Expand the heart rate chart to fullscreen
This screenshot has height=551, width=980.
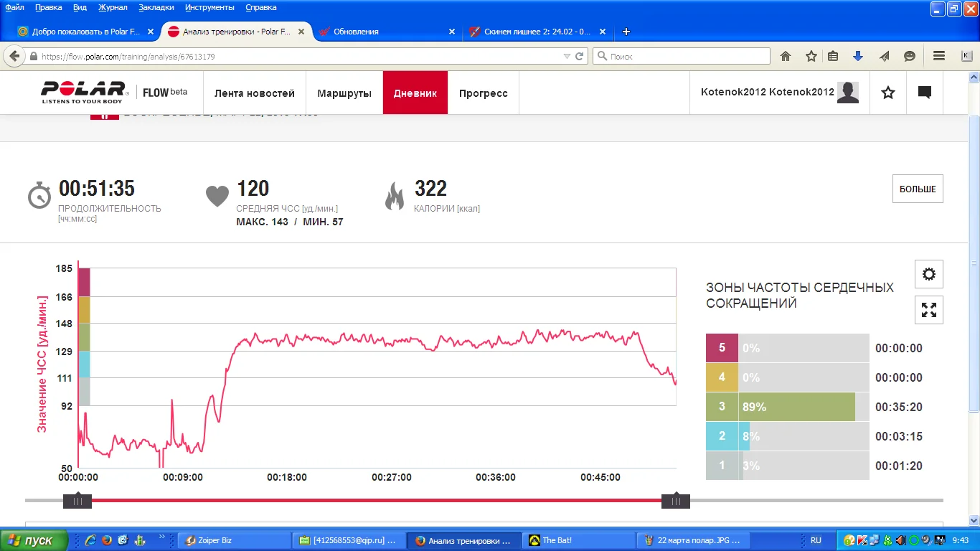929,310
